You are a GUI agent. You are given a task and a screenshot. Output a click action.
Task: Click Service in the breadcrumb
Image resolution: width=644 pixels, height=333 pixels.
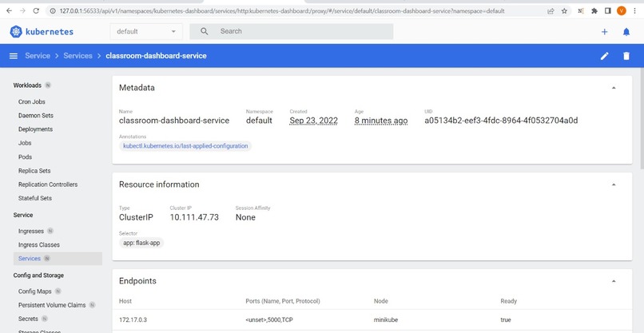pyautogui.click(x=38, y=56)
